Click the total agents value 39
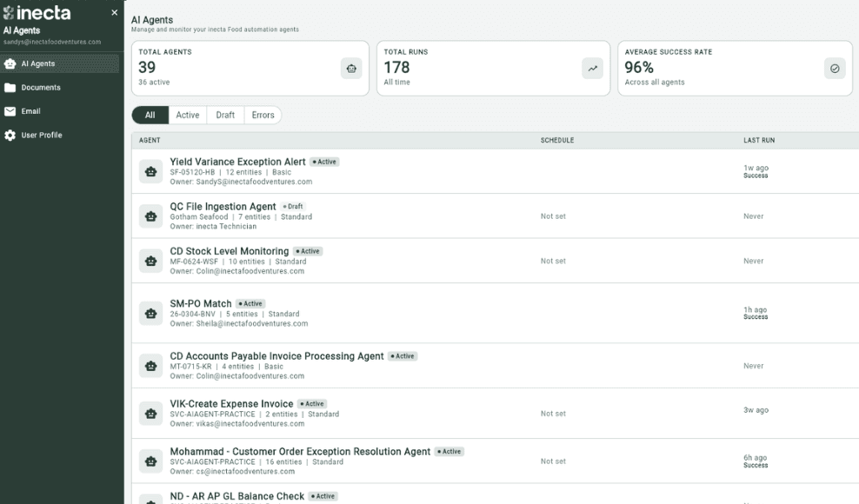 point(147,68)
